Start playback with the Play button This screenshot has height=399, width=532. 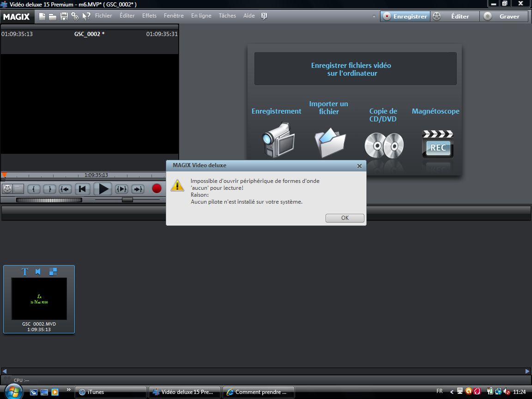[x=104, y=188]
